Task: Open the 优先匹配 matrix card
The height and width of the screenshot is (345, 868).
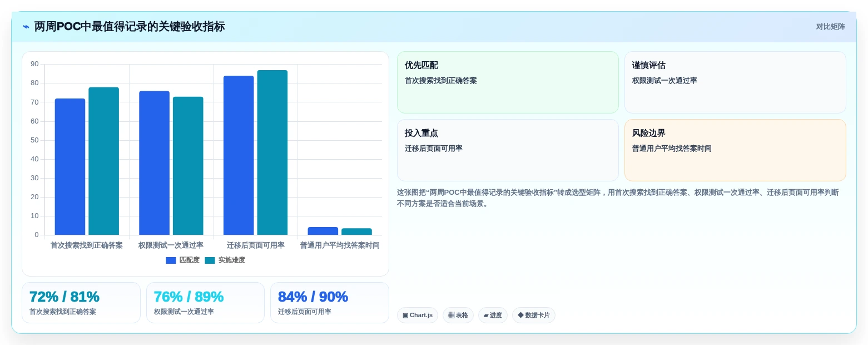Action: click(x=508, y=82)
